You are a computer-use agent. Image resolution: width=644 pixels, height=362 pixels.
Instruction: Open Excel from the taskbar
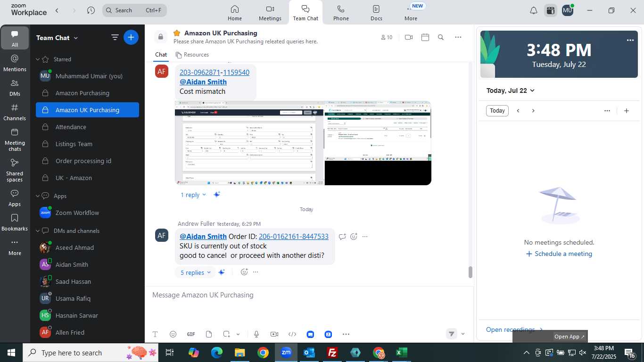point(402,353)
